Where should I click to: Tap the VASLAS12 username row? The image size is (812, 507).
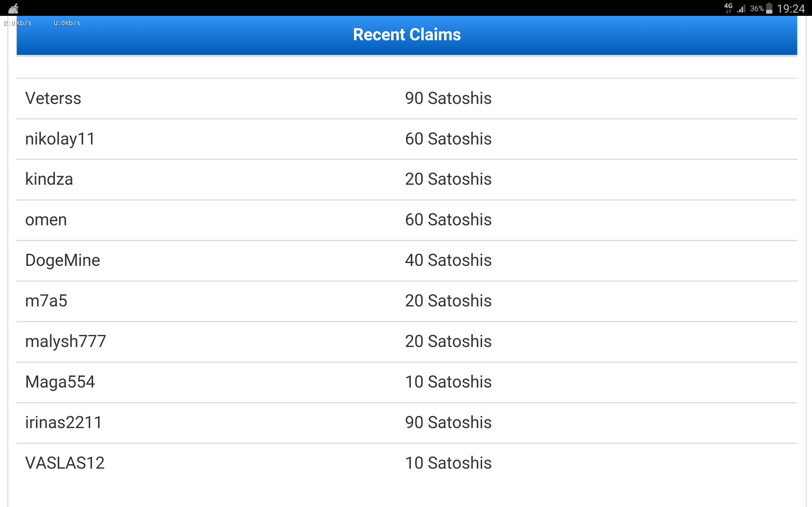[65, 463]
